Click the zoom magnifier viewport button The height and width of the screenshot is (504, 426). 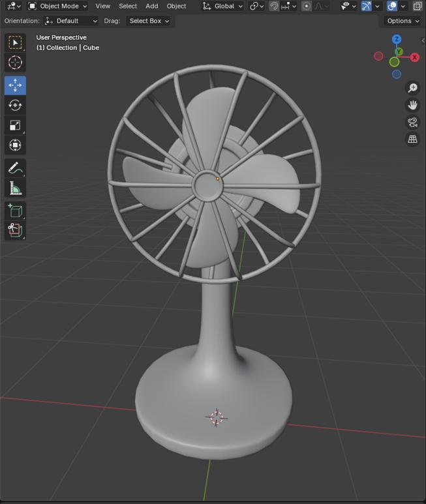[412, 88]
